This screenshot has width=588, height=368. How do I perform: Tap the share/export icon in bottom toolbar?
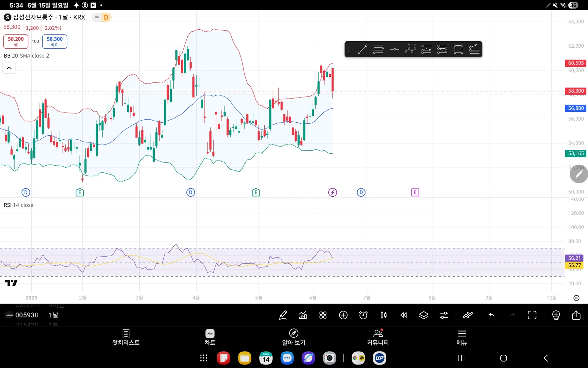point(576,315)
